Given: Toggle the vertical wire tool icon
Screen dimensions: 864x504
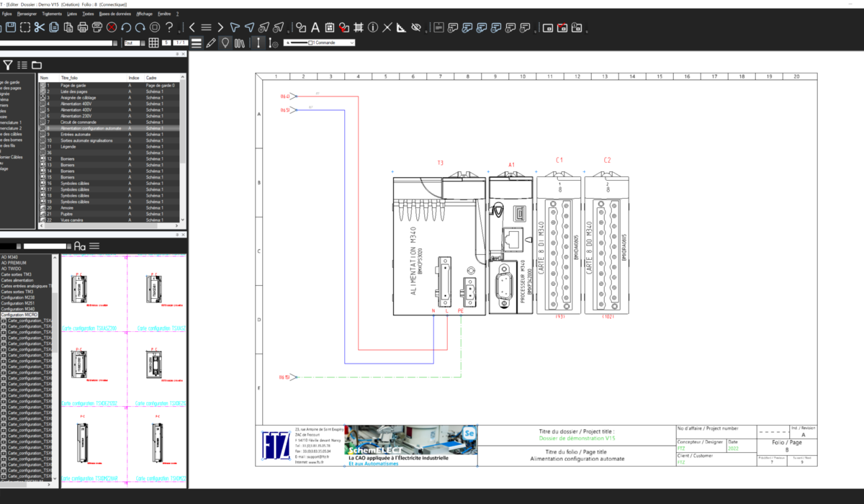Looking at the screenshot, I should tap(259, 43).
